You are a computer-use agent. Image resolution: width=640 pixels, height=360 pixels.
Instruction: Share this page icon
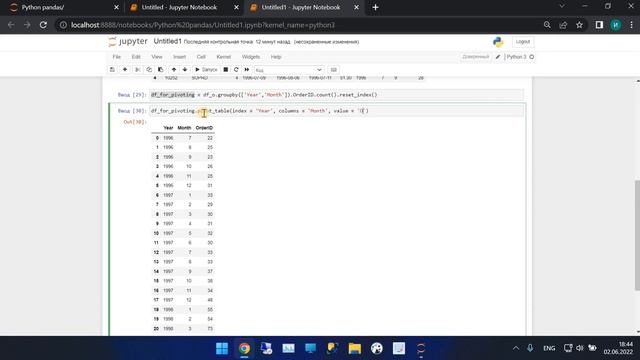(x=563, y=25)
